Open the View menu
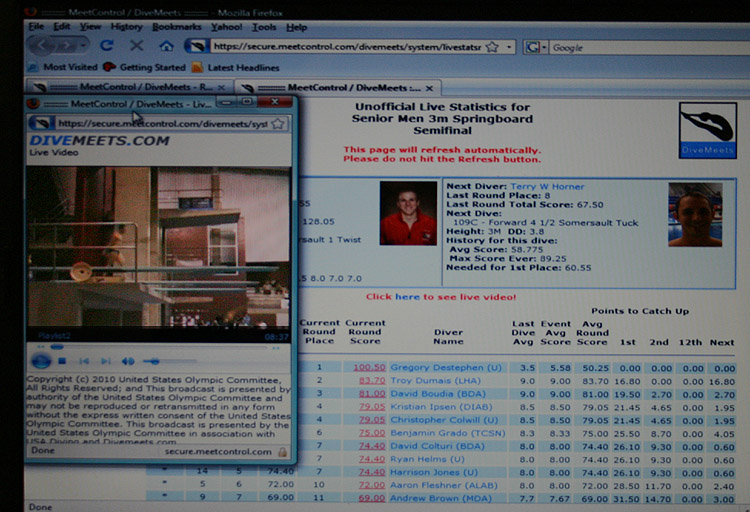The height and width of the screenshot is (512, 750). click(x=90, y=27)
